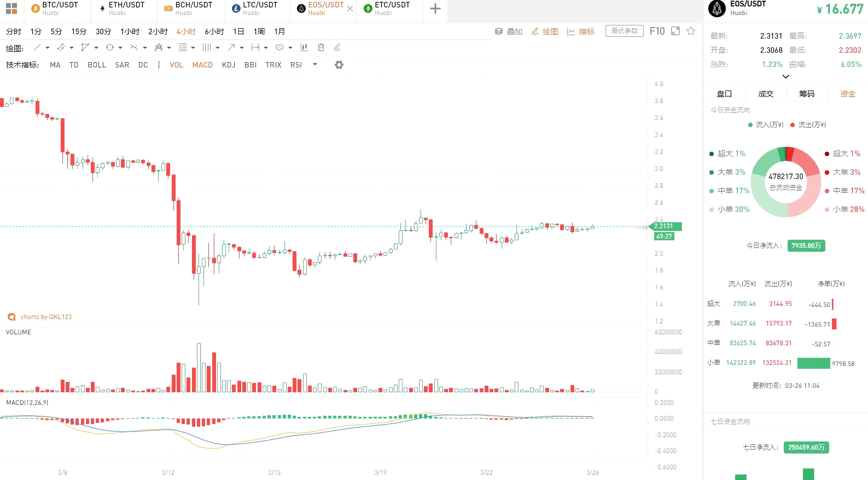Image resolution: width=868 pixels, height=480 pixels.
Task: Click the trash icon to delete drawings
Action: coord(321,48)
